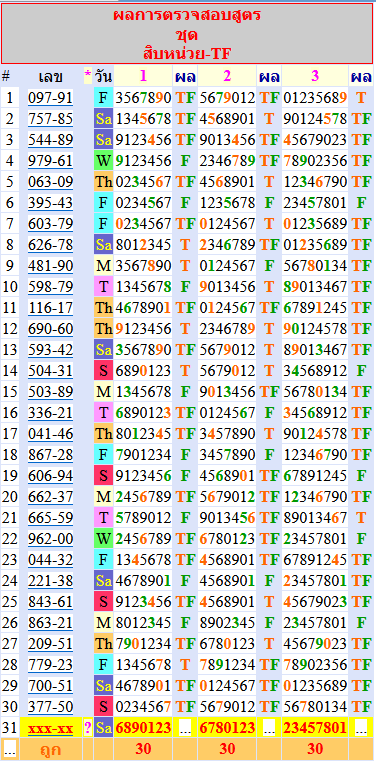
Task: Click the ถูก label in the bottom row
Action: tap(51, 749)
